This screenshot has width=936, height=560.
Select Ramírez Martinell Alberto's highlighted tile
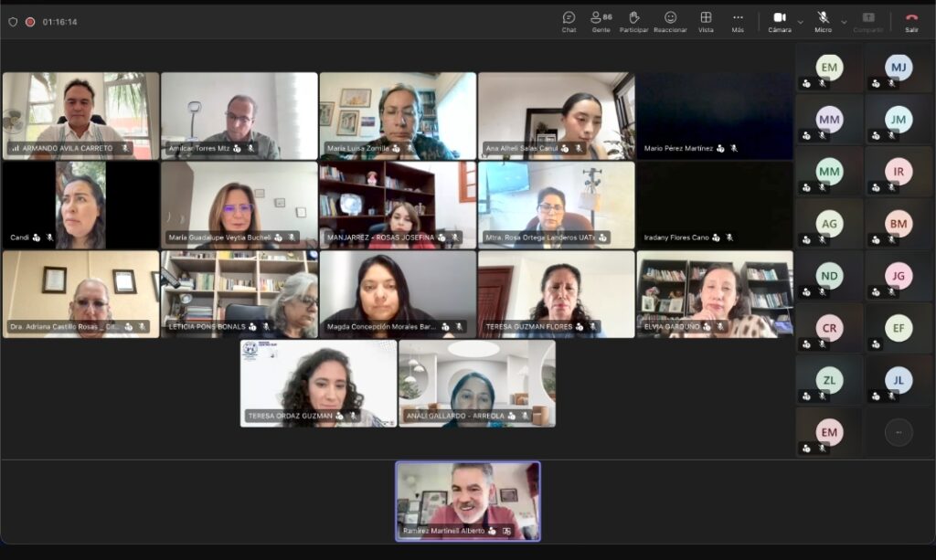click(x=468, y=502)
